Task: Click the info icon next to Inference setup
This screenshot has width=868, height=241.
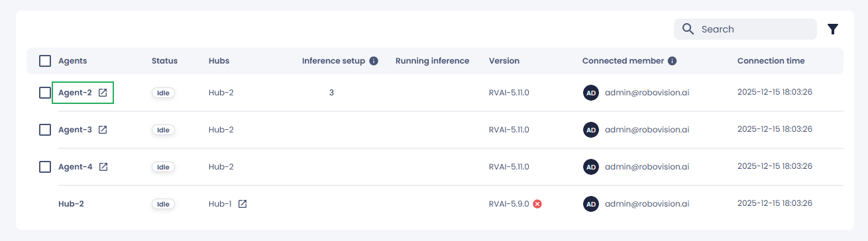Action: (x=374, y=61)
